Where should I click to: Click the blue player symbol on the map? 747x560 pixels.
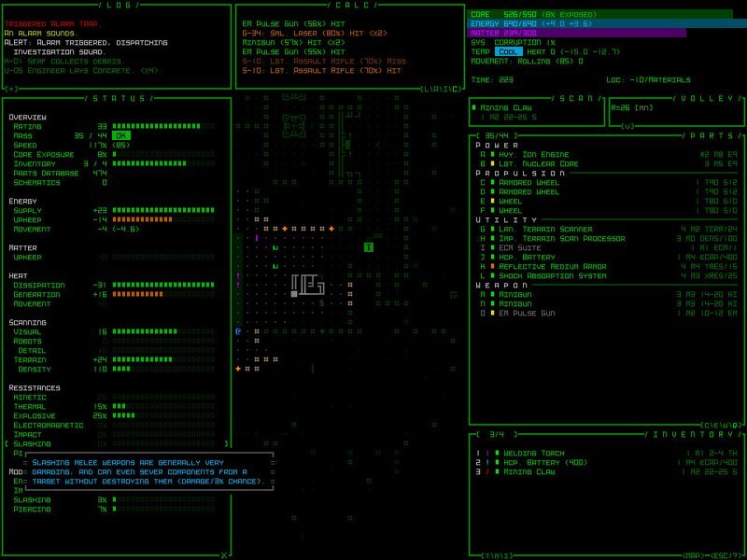coord(239,331)
